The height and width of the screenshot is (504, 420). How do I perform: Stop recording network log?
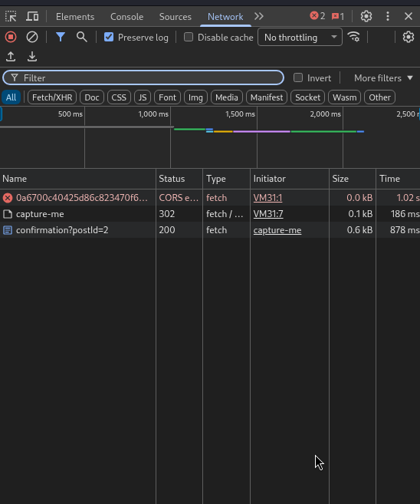click(11, 37)
